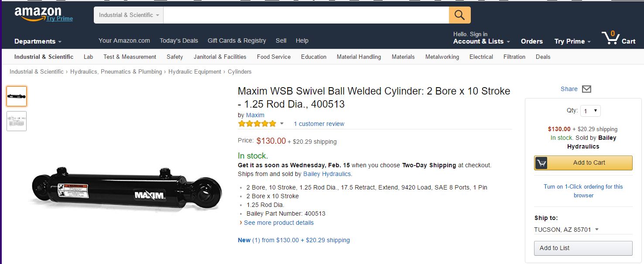Select the second spec-sheet thumbnail
This screenshot has width=644, height=264.
point(17,121)
